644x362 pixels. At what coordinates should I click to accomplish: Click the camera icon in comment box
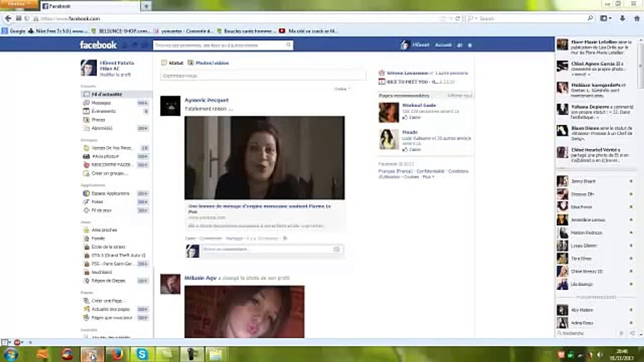tap(336, 249)
